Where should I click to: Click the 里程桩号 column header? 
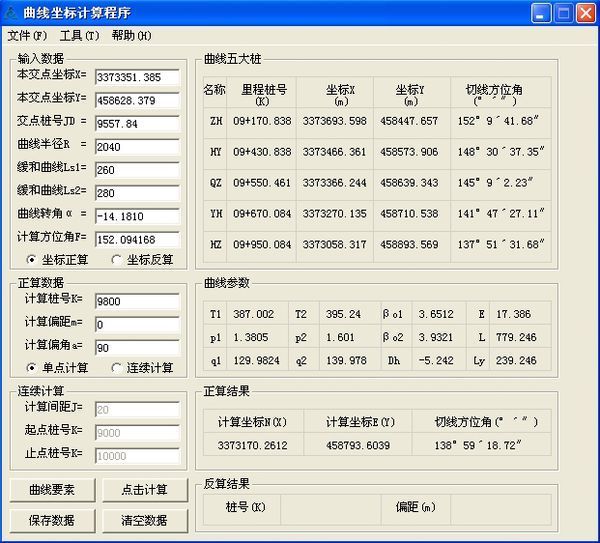point(262,92)
